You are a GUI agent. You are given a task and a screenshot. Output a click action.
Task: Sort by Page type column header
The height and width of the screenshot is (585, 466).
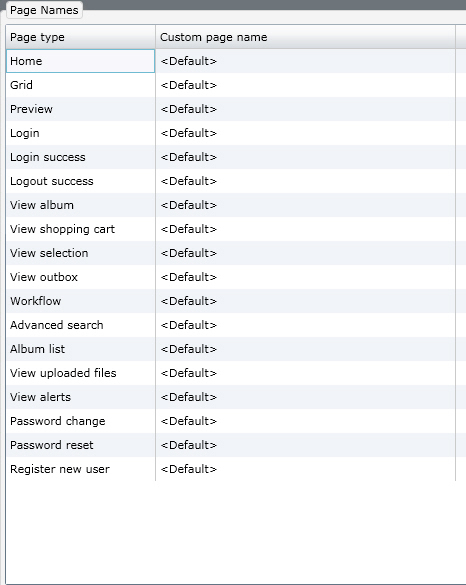click(81, 37)
